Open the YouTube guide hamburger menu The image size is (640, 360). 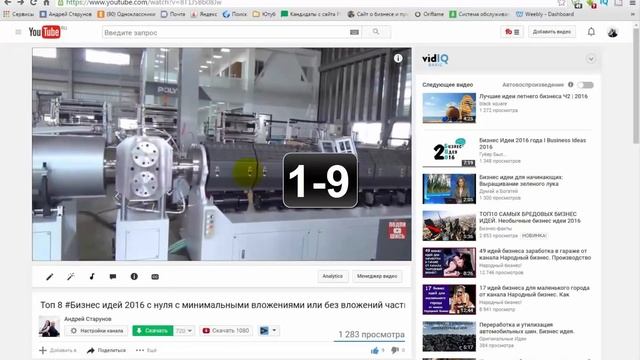tap(18, 32)
